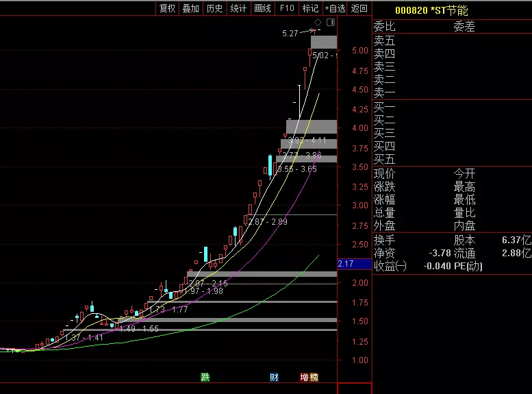Click the 1.49 - 1.55 gap label
Image resolution: width=532 pixels, height=394 pixels.
point(139,328)
